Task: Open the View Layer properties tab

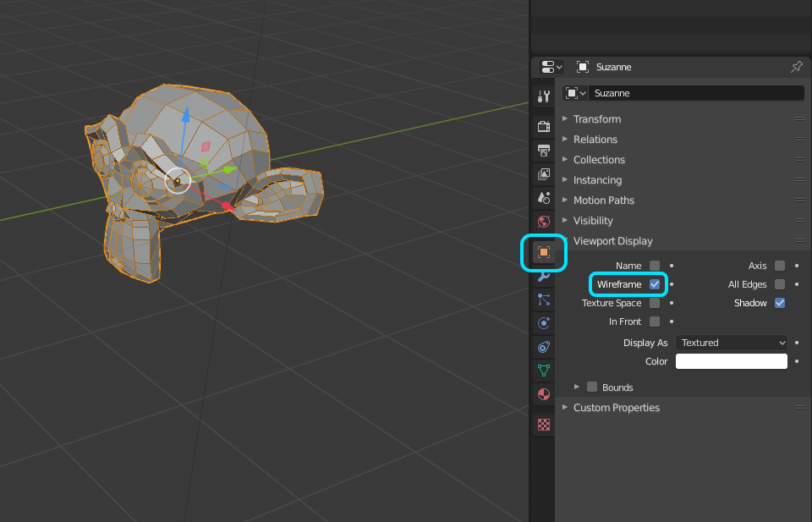Action: coord(544,174)
